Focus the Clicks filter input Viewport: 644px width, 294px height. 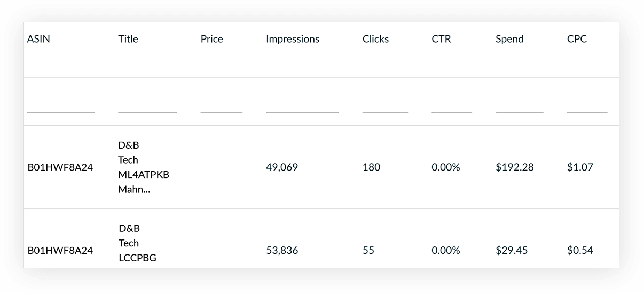pos(385,106)
